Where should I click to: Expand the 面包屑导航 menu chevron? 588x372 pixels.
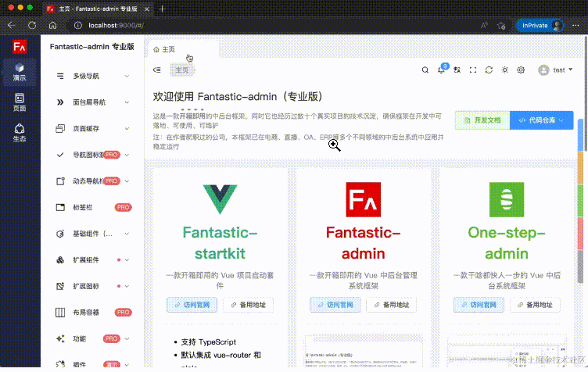pyautogui.click(x=127, y=102)
